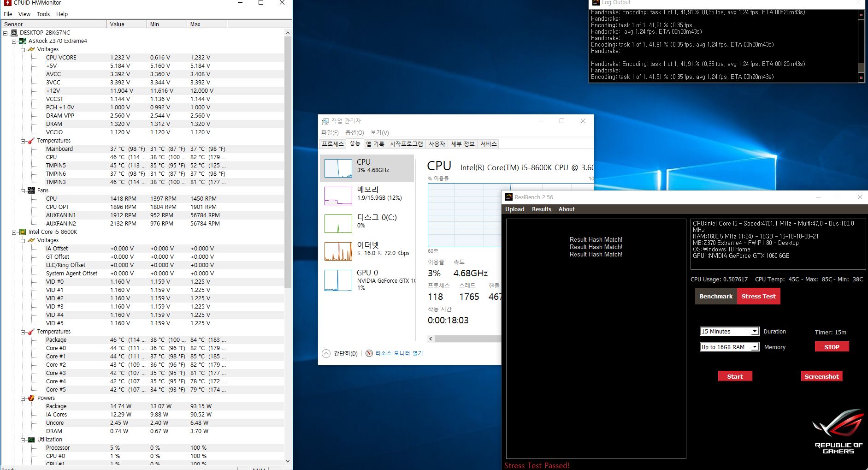Screen dimensions: 868x470
Task: Switch to the 서비스 tab in Task Manager
Action: click(489, 144)
